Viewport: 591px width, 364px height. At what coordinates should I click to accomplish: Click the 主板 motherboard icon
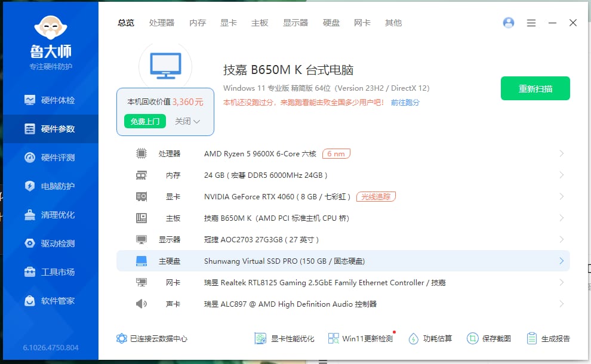click(141, 218)
